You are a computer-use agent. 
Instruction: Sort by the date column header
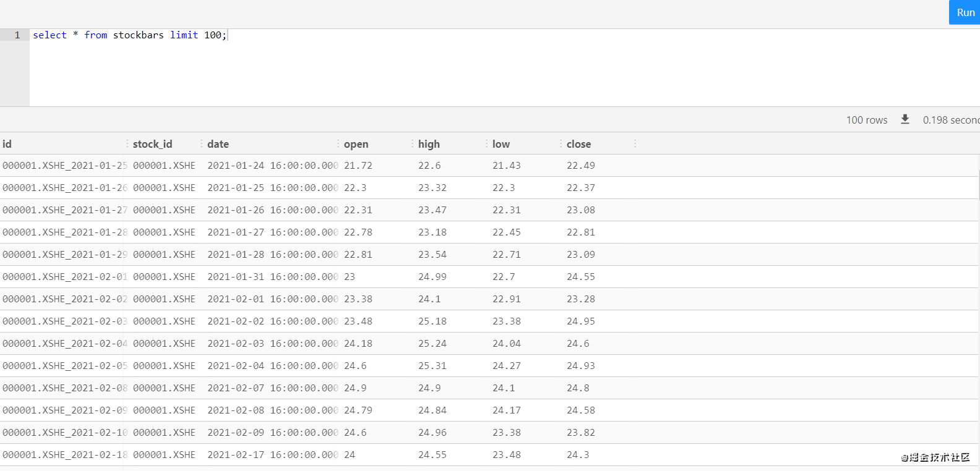218,144
